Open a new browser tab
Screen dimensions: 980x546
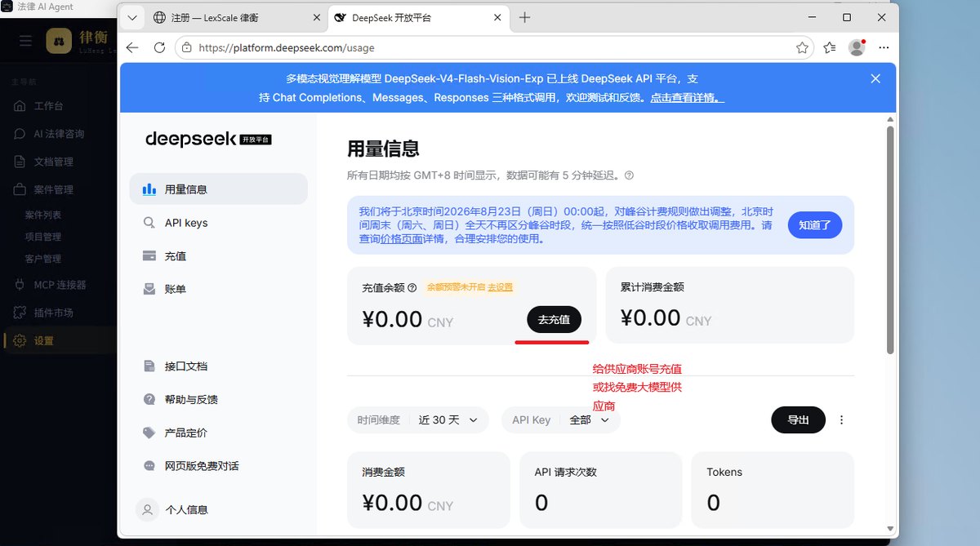tap(525, 17)
